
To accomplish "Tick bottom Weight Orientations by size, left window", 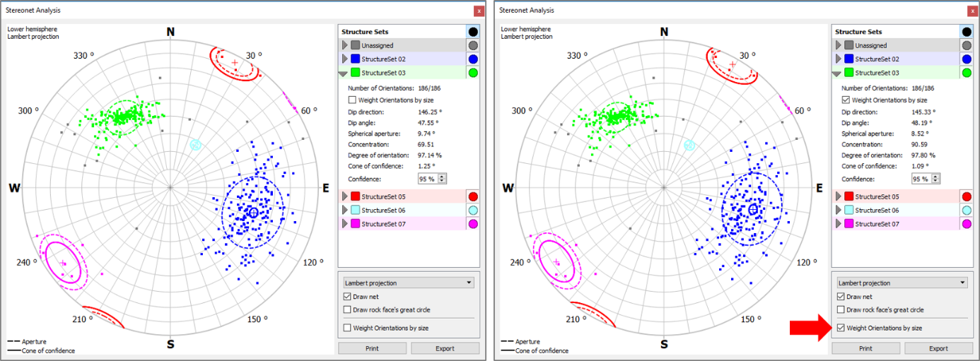I will tap(346, 328).
